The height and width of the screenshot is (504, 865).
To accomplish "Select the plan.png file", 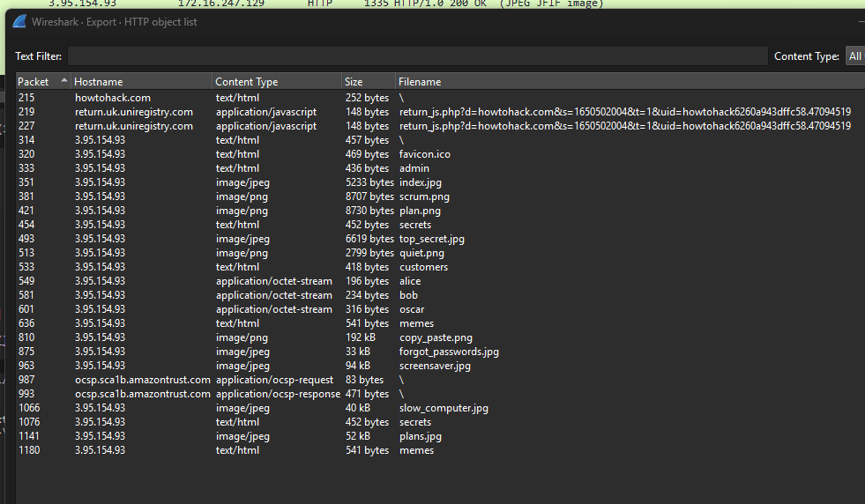I will 440,211.
